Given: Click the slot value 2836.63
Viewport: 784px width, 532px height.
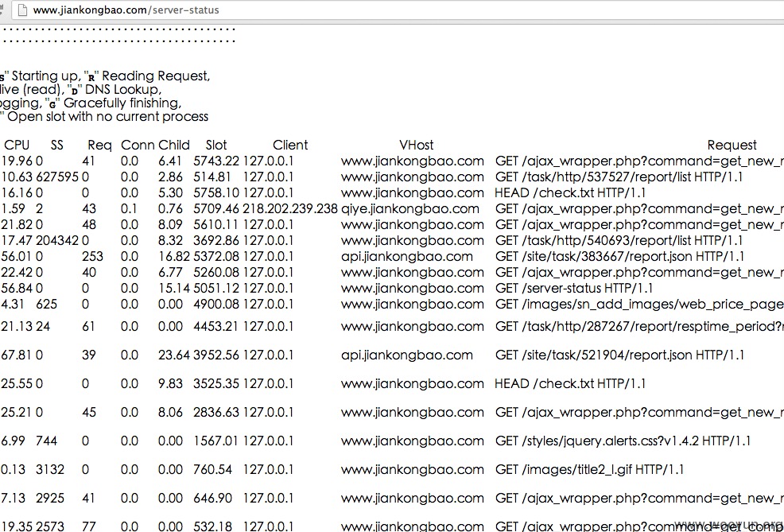Looking at the screenshot, I should point(216,412).
